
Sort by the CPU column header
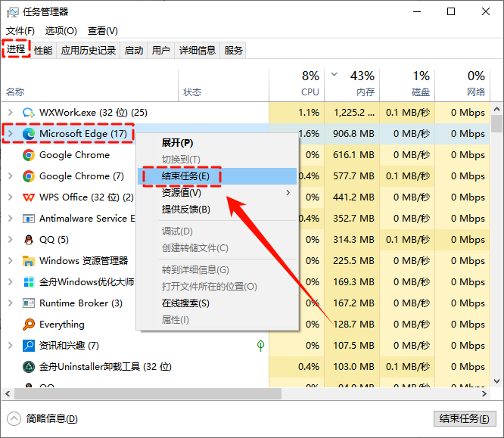coord(297,85)
